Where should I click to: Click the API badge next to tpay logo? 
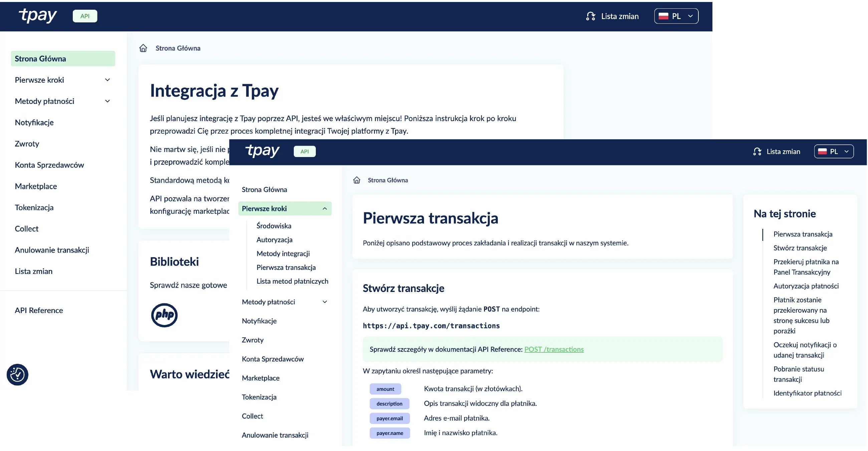click(x=84, y=16)
